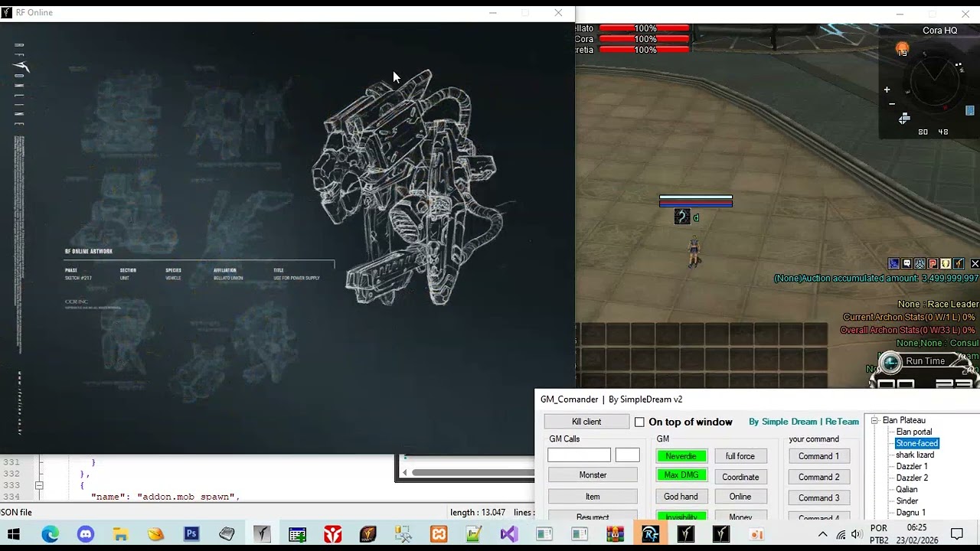Click the POR PTB2 language indicator
This screenshot has width=980, height=551.
[x=879, y=534]
